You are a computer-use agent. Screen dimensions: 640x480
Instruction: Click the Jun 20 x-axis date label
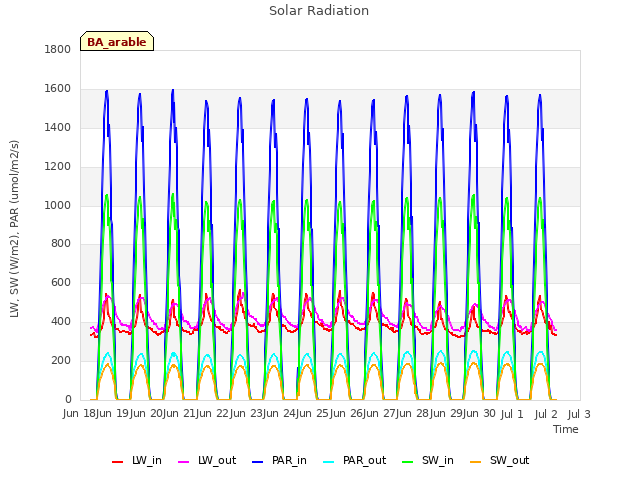click(147, 414)
